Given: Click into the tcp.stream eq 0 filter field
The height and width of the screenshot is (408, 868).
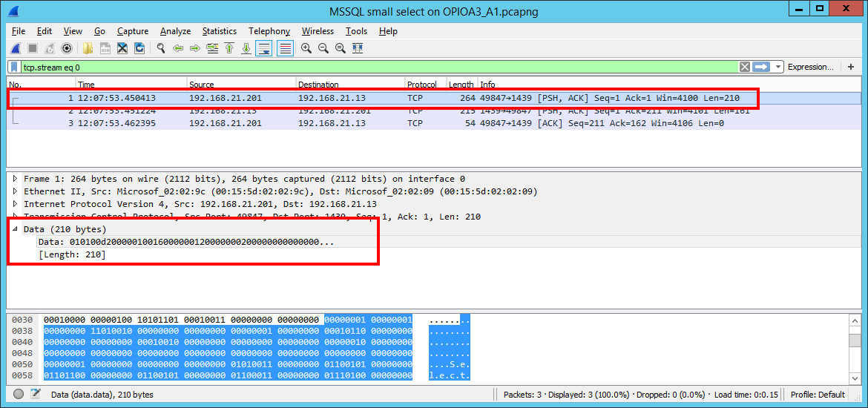Looking at the screenshot, I should [379, 67].
